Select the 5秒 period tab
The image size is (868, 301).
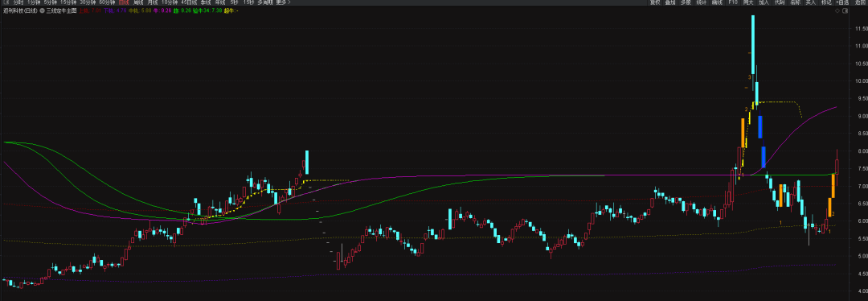(235, 2)
